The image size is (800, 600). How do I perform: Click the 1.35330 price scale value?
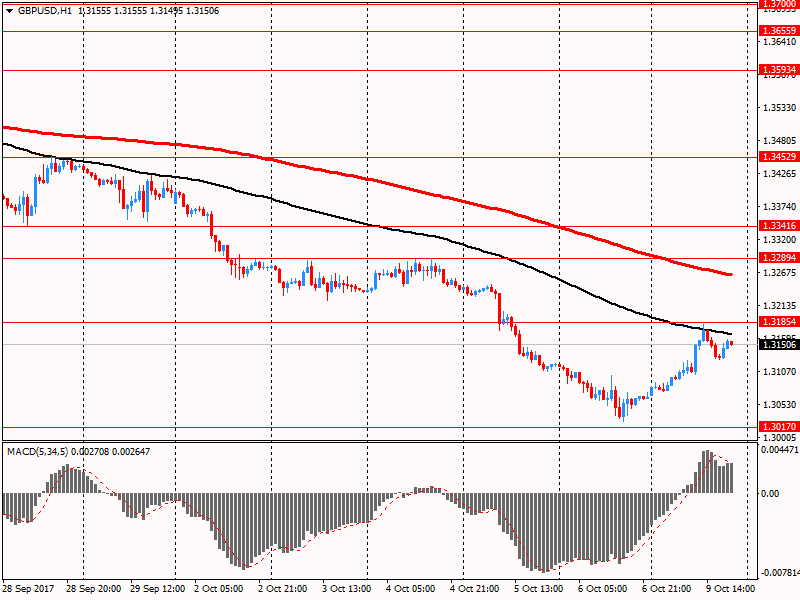(x=780, y=108)
